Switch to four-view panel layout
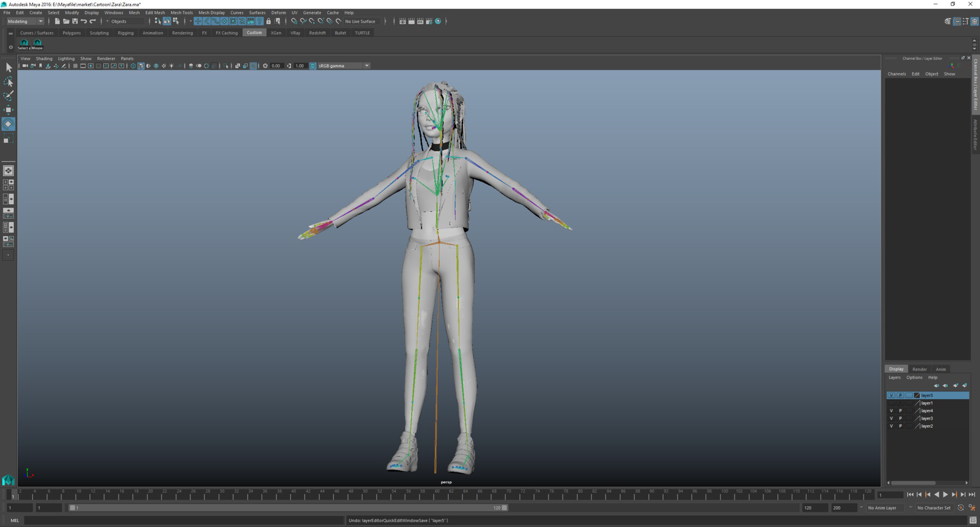980x527 pixels. coord(8,185)
